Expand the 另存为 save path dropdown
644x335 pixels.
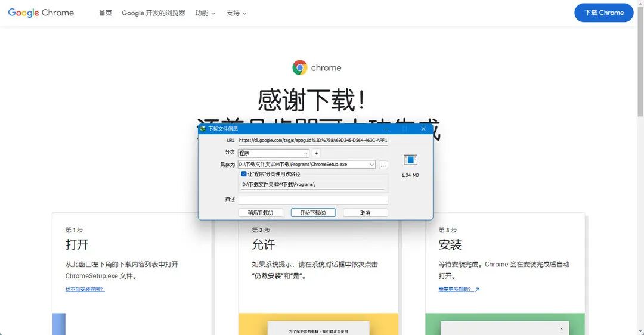click(x=371, y=164)
